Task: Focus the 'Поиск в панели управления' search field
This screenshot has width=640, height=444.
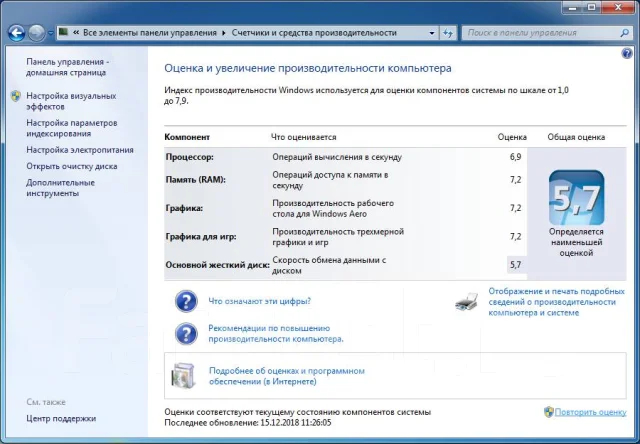Action: 541,33
